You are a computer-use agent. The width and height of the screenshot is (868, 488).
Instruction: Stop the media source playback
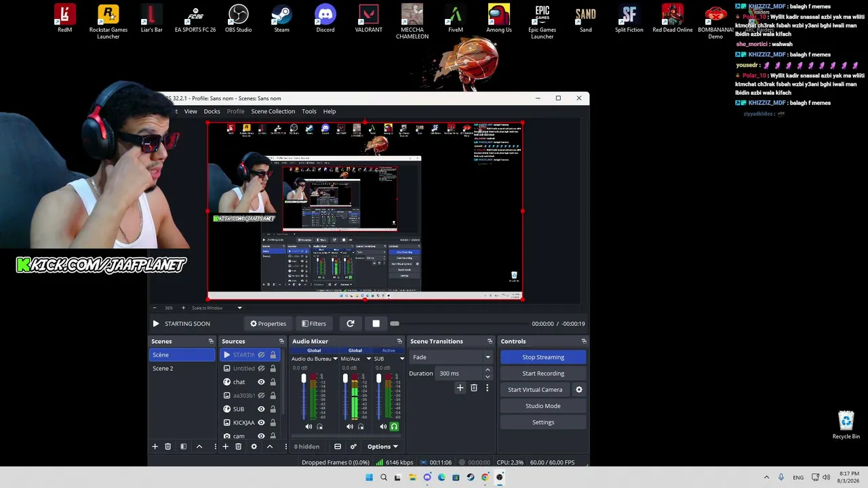376,323
